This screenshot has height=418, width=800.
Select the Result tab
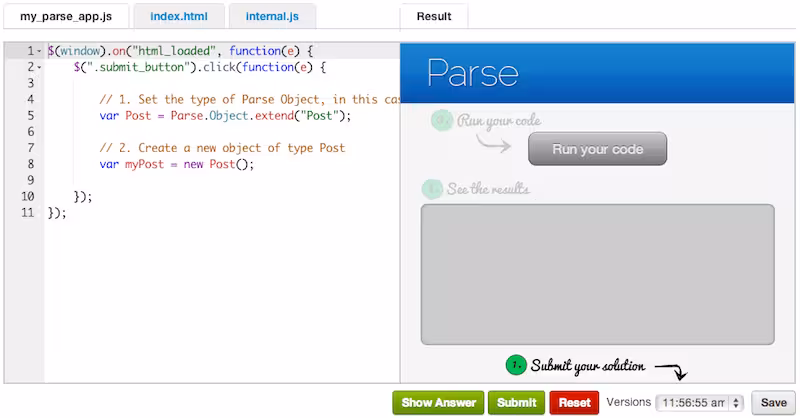coord(434,16)
